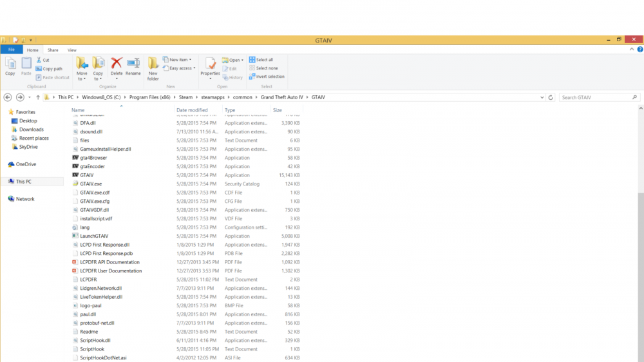Open the File menu tab

12,50
